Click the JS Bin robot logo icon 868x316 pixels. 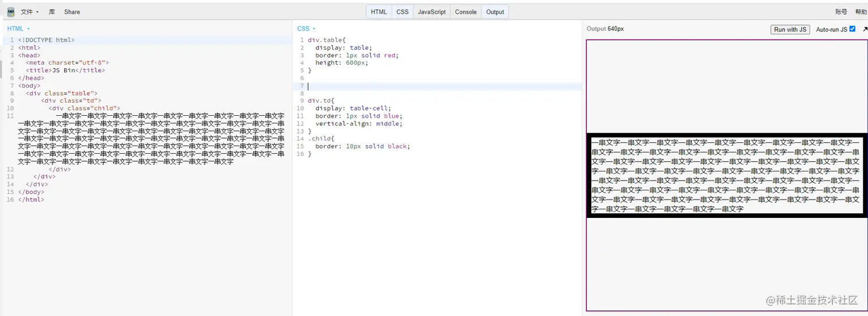[10, 11]
